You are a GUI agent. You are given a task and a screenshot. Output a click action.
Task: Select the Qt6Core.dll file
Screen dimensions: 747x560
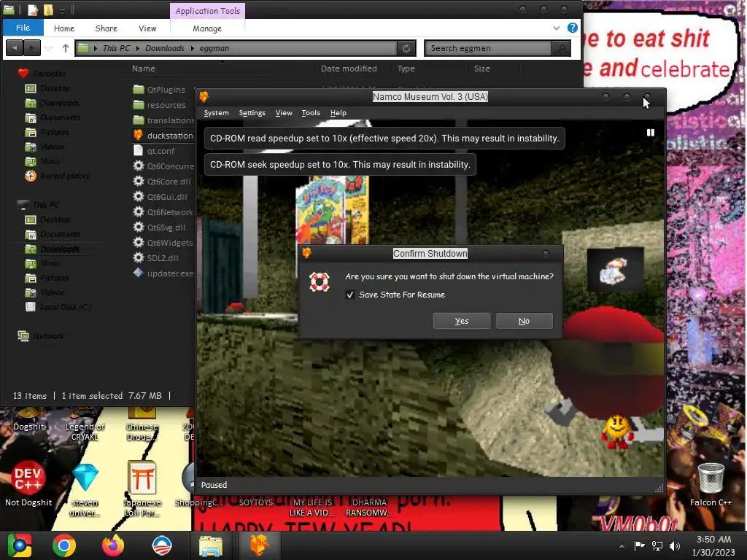(163, 182)
